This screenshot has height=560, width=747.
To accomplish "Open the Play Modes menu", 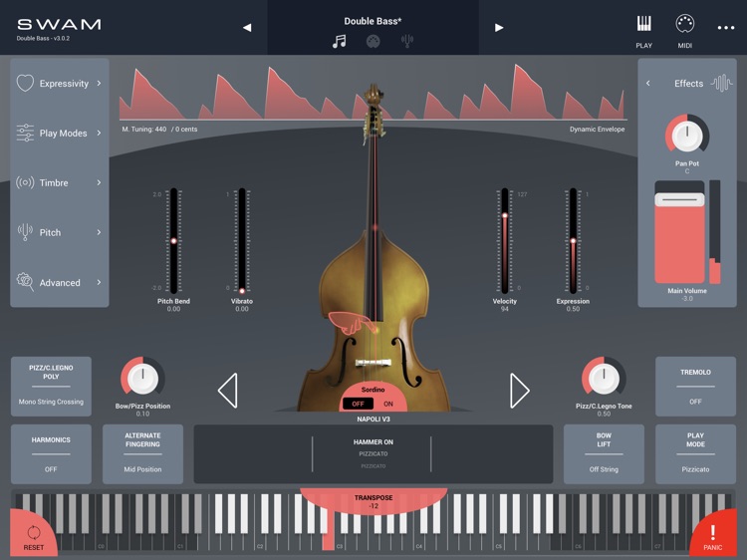I will 60,133.
